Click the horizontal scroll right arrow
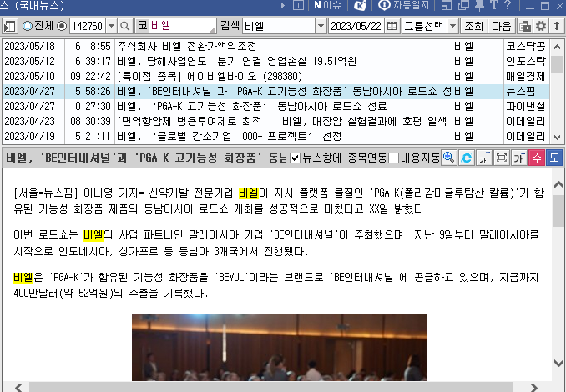 [533, 388]
